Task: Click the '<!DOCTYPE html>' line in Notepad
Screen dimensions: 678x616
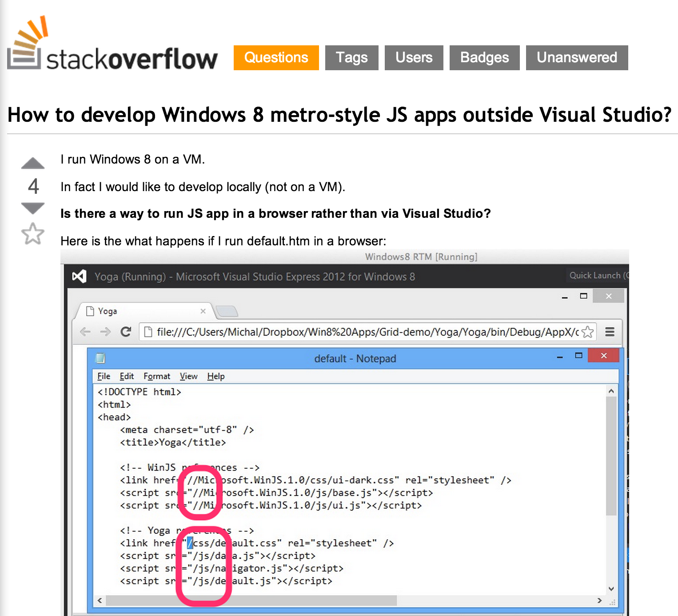Action: [x=140, y=392]
